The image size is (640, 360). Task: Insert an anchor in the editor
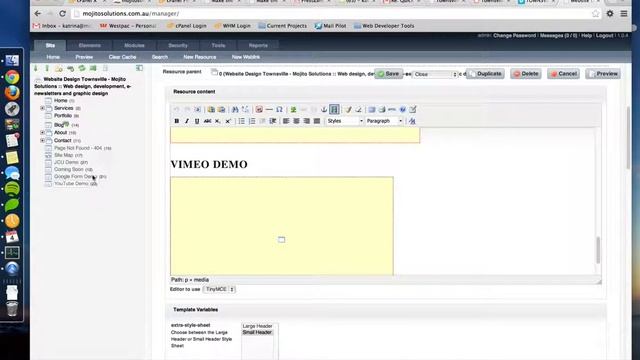coord(324,109)
